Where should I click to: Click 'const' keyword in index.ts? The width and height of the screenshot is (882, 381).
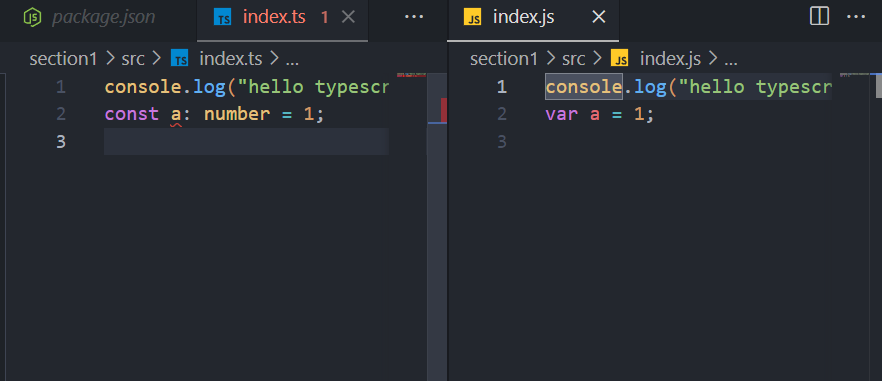tap(132, 114)
